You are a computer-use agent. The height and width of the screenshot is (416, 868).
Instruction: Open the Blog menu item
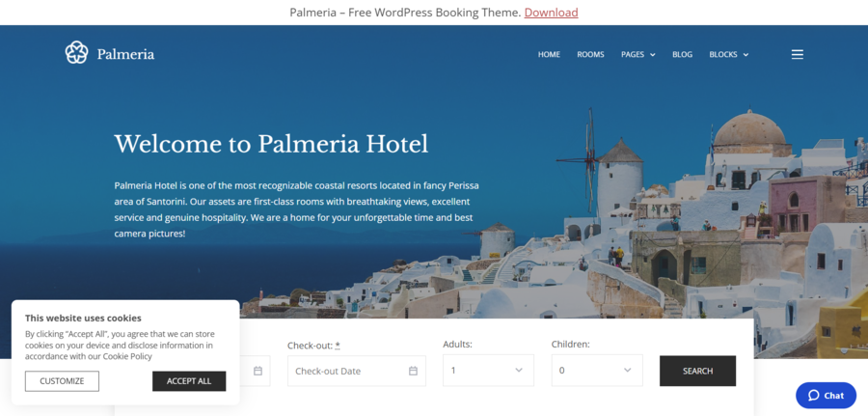682,54
